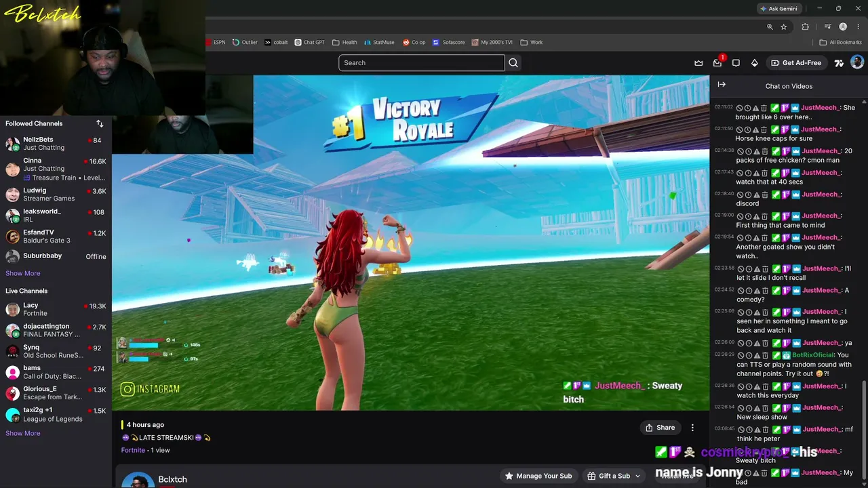Collapse the Chat on Videos panel
Viewport: 868px width, 488px height.
point(722,85)
